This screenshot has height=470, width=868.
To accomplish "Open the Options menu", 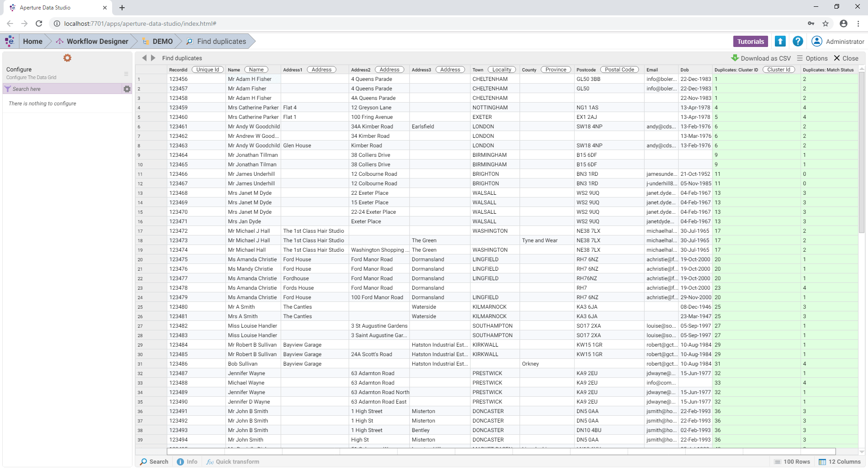I will pyautogui.click(x=812, y=58).
